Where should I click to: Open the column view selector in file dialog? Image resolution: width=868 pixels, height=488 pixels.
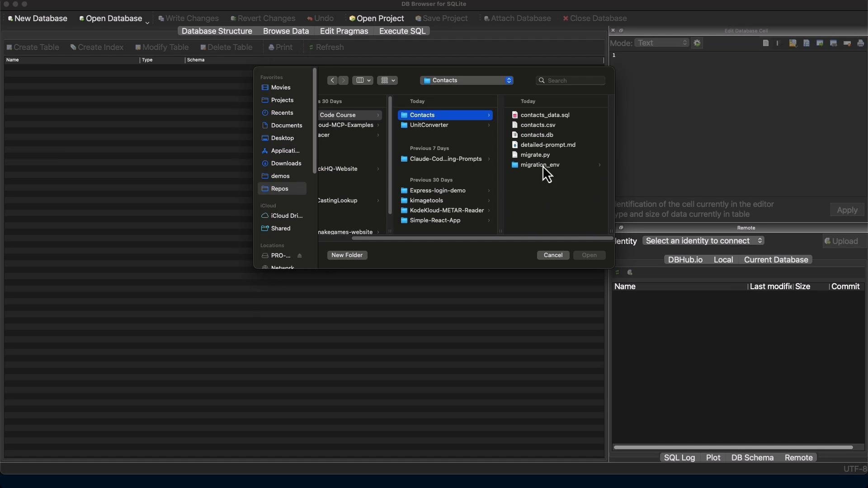363,80
